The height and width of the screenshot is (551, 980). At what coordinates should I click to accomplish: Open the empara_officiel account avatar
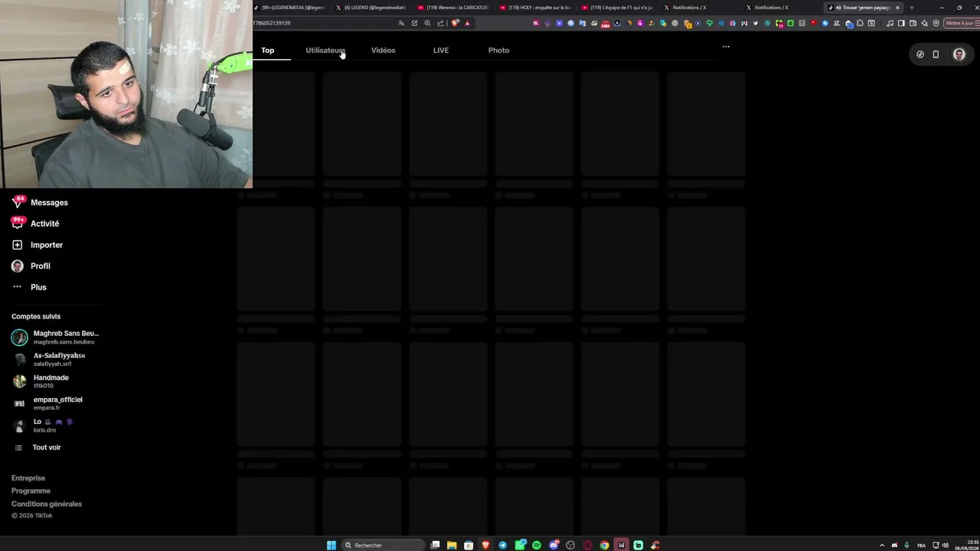(x=19, y=403)
